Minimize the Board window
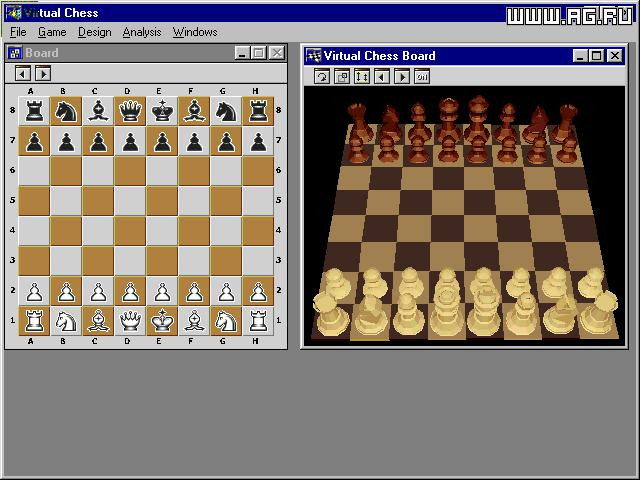Screen dimensions: 640x480 coord(242,53)
